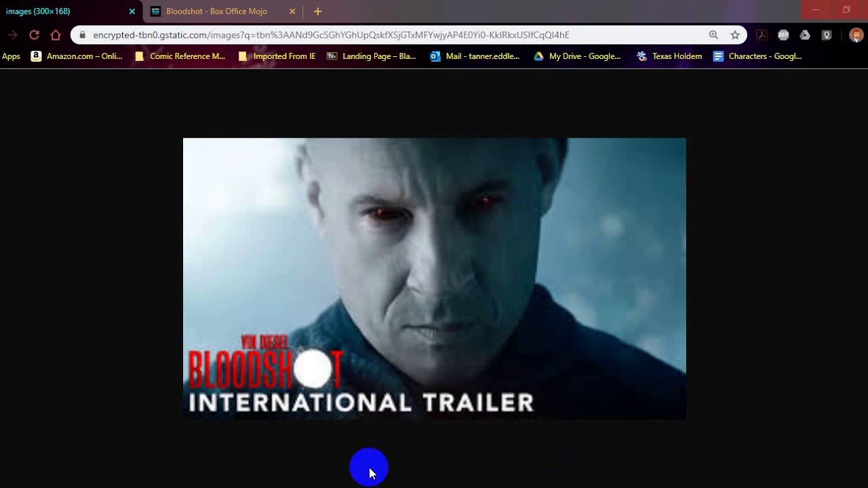This screenshot has width=868, height=488.
Task: Open the Texas Holdem bookmark
Action: 669,56
